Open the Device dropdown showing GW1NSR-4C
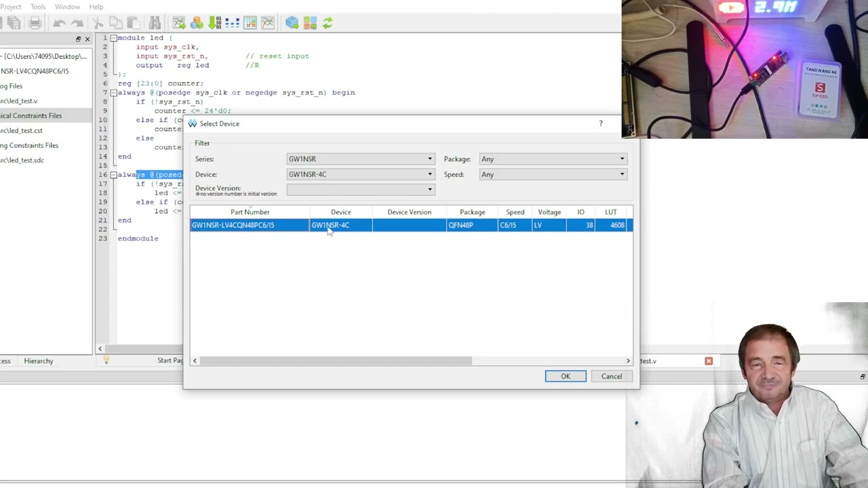868x488 pixels. pyautogui.click(x=360, y=174)
